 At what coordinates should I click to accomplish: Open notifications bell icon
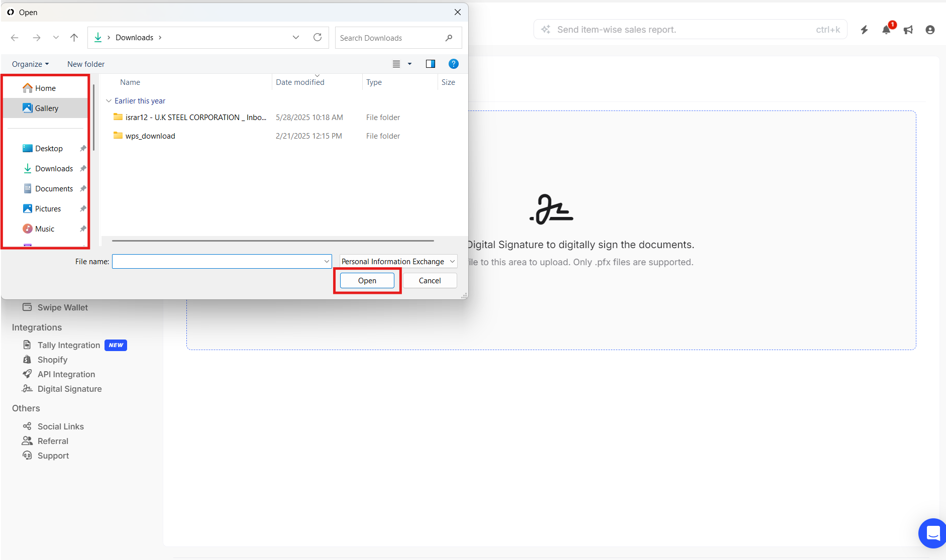[x=887, y=30]
